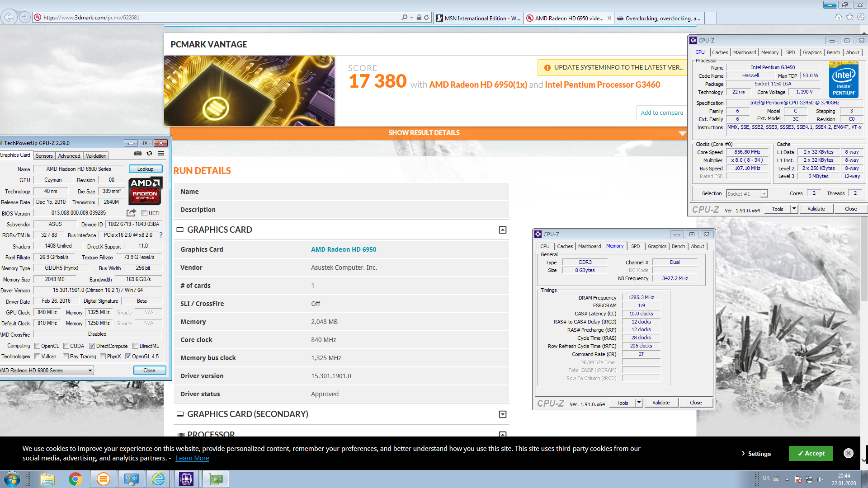Click GPU-Z refresh icon
This screenshot has height=488, width=868.
click(149, 154)
